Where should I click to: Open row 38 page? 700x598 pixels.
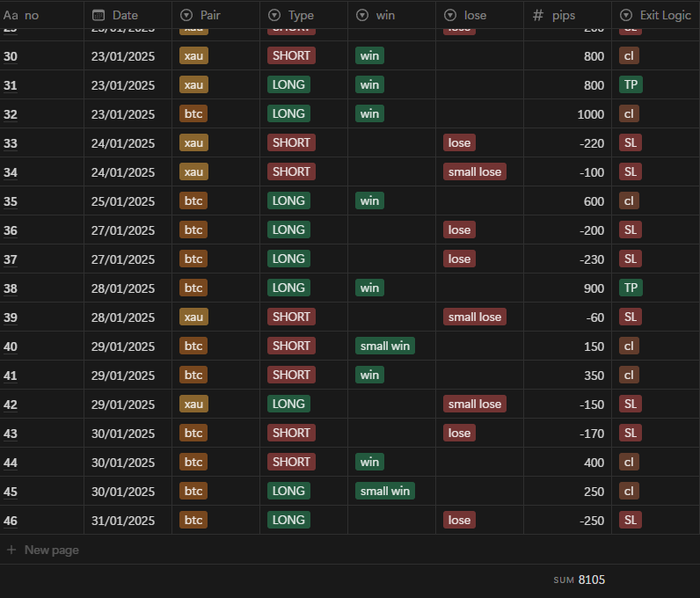click(11, 288)
